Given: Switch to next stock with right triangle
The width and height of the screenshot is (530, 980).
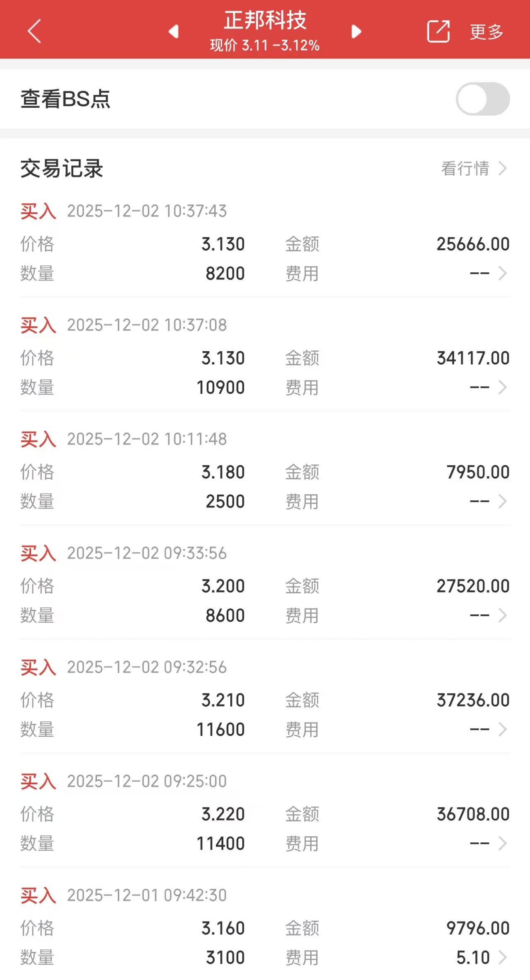Looking at the screenshot, I should pos(356,31).
